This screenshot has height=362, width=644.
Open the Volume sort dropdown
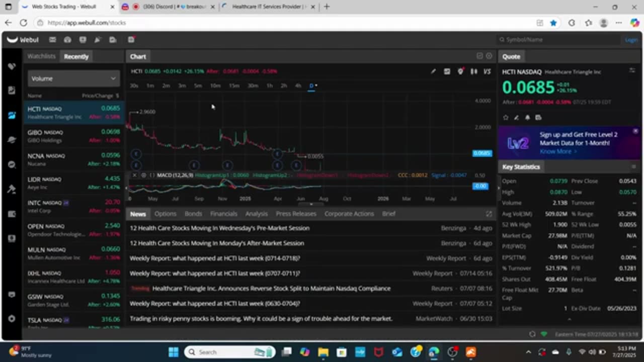(73, 78)
